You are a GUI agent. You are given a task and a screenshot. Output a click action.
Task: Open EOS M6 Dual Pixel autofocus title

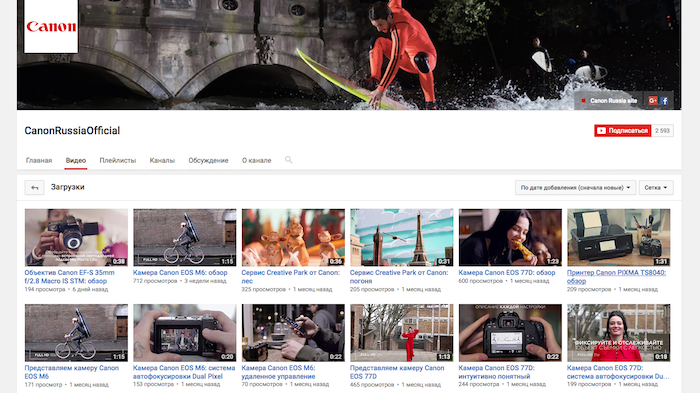tap(184, 372)
